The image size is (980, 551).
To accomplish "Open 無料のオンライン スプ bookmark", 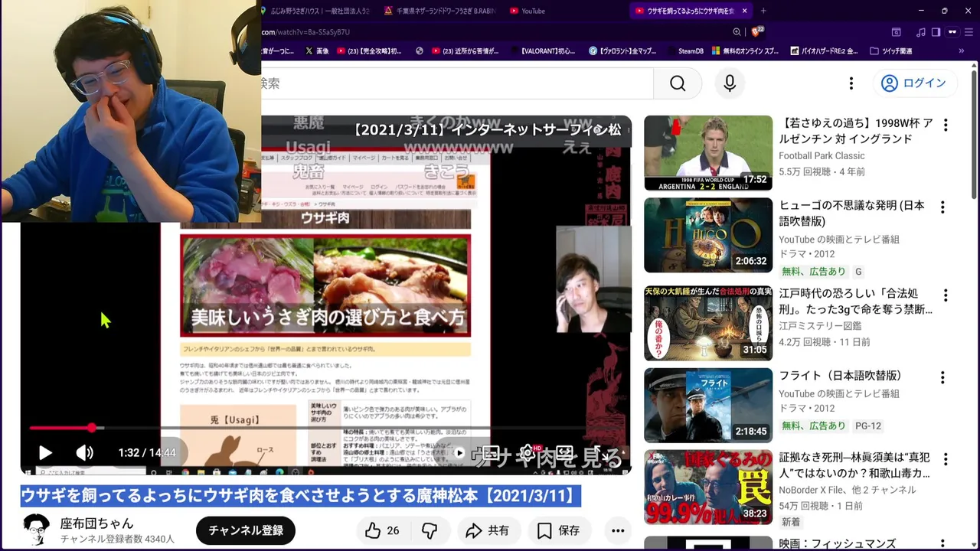I will 746,51.
